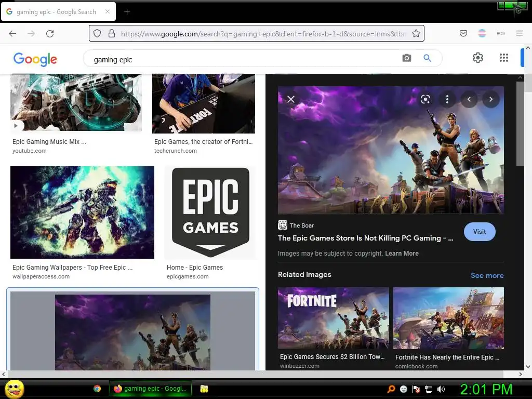Open the large Fortnite preview image
532x399 pixels.
tap(391, 150)
